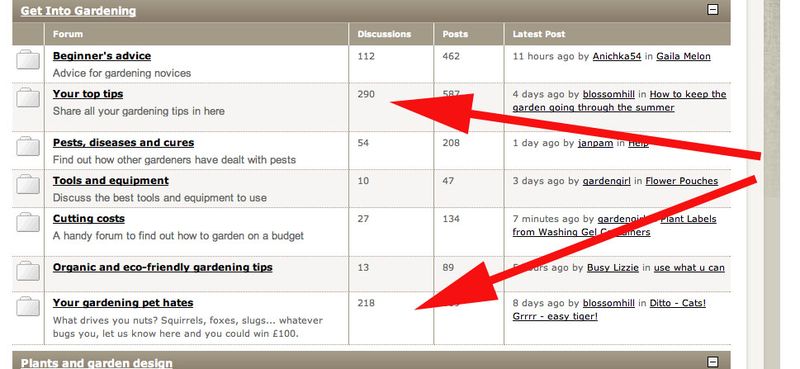Open How to keep the garden going post
Screen dimensions: 800x369
pyautogui.click(x=619, y=101)
